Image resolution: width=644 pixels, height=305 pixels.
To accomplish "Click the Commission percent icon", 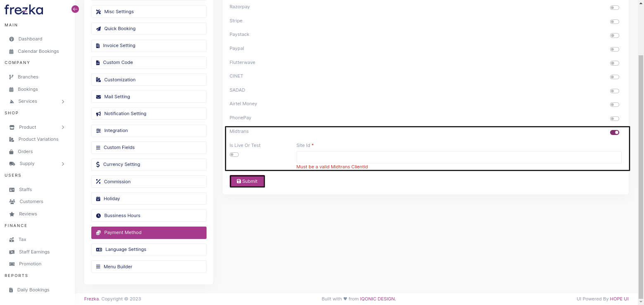I will pyautogui.click(x=98, y=182).
